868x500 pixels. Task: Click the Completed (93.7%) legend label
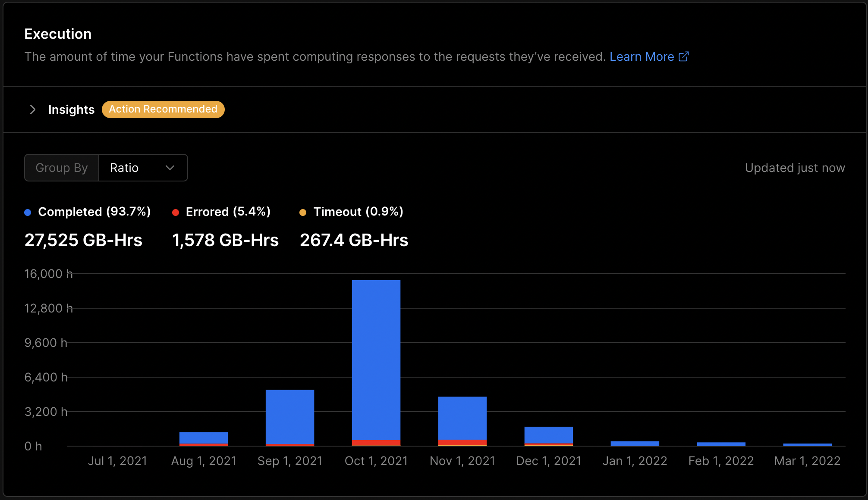pos(94,212)
